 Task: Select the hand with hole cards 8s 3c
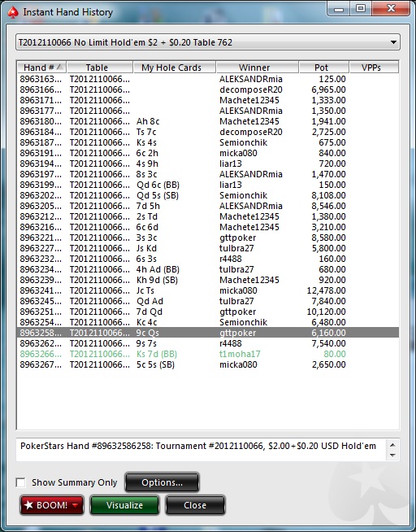(x=208, y=174)
